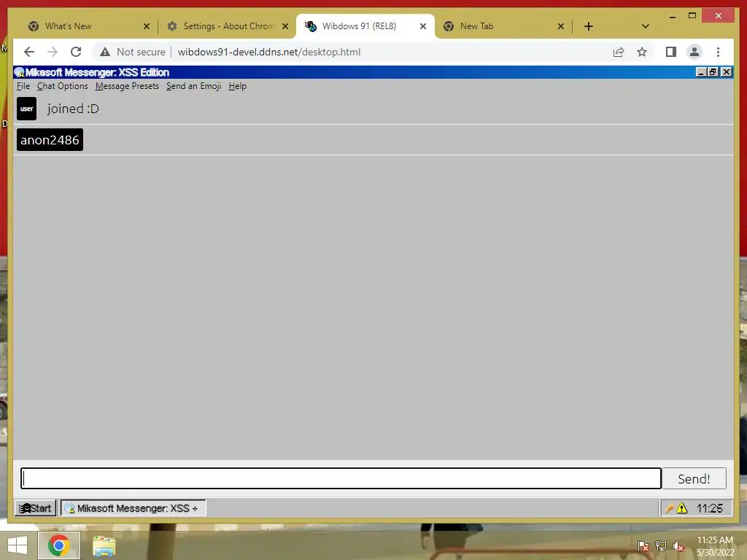Close the Settings tab
This screenshot has height=560, width=747.
285,26
